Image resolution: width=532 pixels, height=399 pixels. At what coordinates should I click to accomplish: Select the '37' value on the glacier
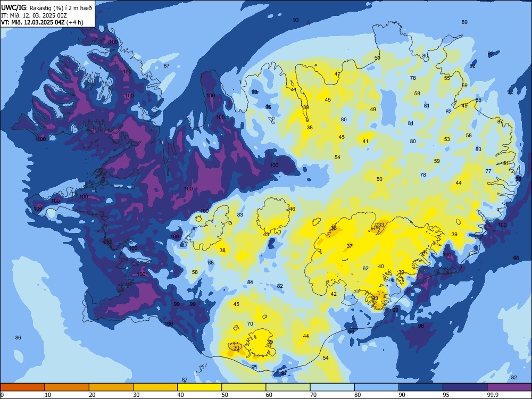tap(350, 246)
